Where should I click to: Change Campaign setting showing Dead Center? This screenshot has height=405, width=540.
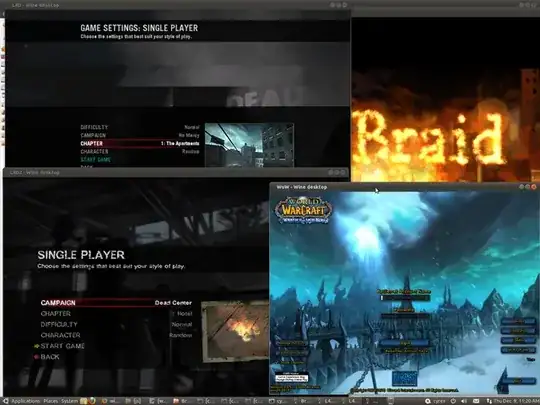(116, 303)
